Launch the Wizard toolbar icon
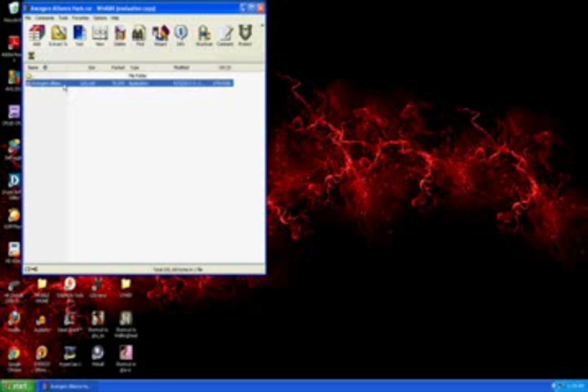Image resolution: width=588 pixels, height=392 pixels. coord(160,35)
